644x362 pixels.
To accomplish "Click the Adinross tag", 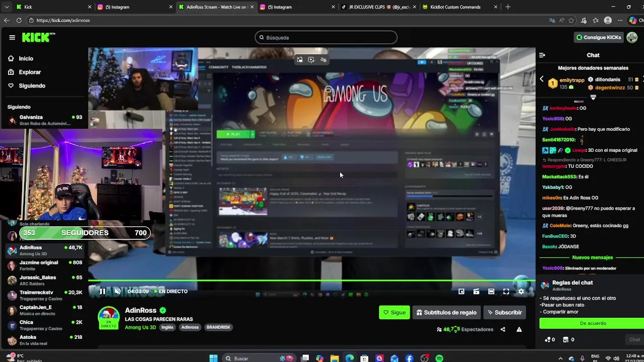I will coord(190,327).
